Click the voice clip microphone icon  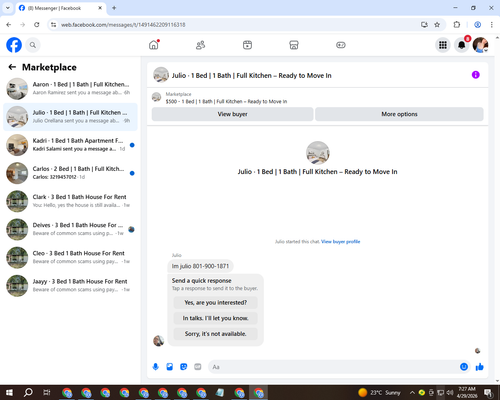pos(156,367)
